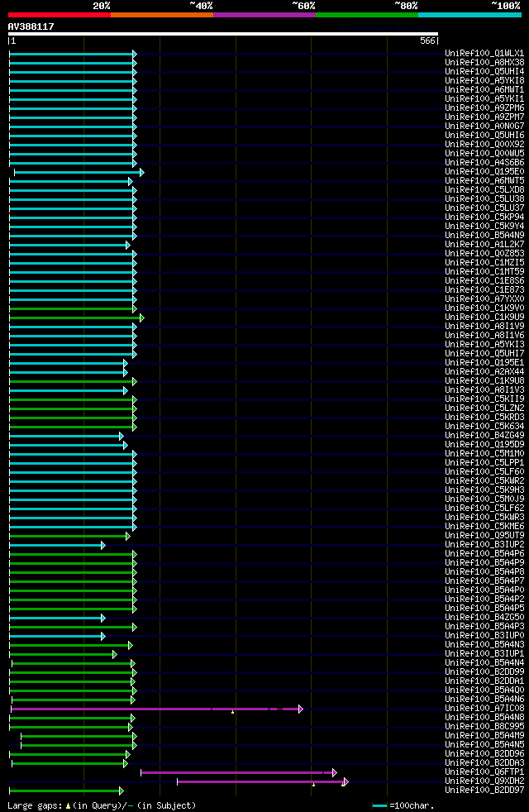Select hit label UniRef100_A2AX44

pos(484,372)
